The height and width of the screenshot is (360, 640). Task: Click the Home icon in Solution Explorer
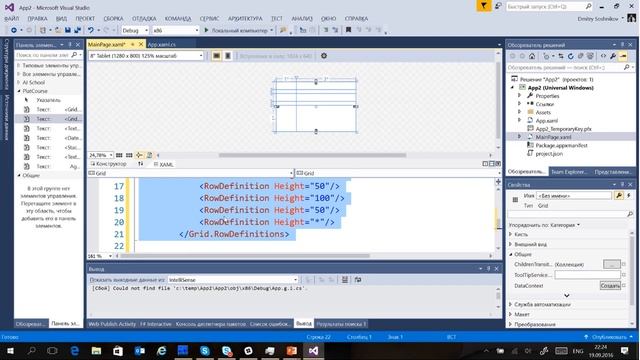[532, 56]
